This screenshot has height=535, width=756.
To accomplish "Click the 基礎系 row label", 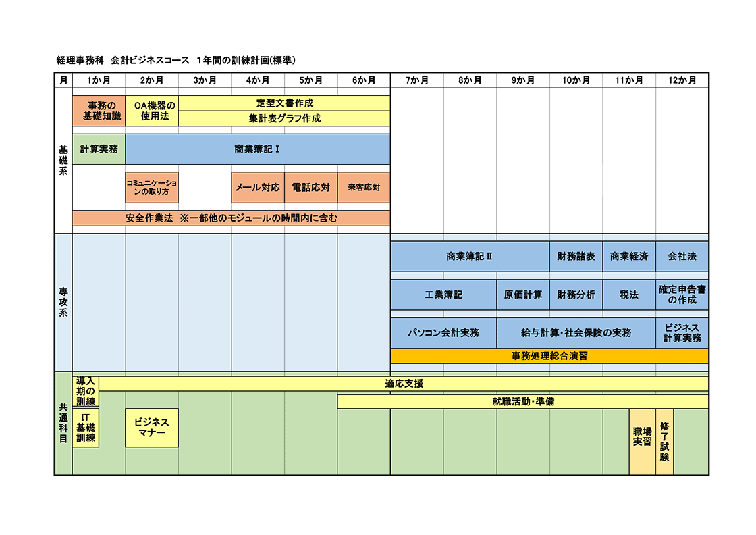I will 63,161.
